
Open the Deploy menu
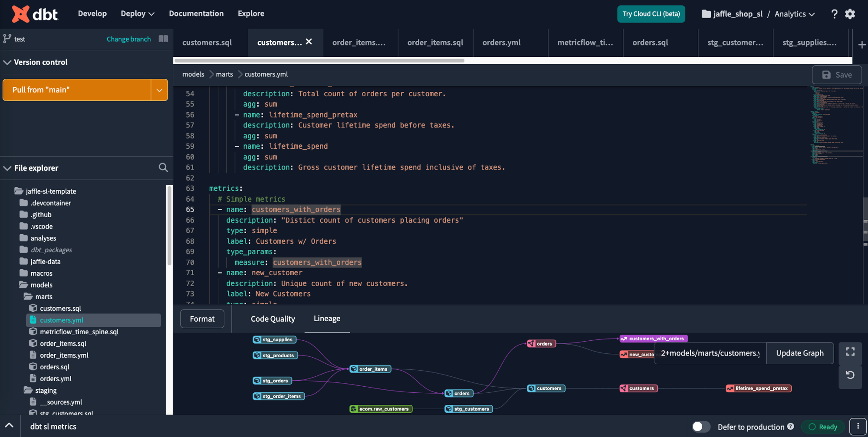[138, 13]
